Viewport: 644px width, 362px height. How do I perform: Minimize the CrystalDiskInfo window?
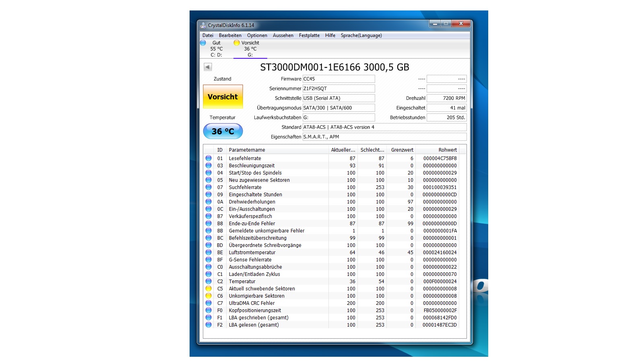435,24
